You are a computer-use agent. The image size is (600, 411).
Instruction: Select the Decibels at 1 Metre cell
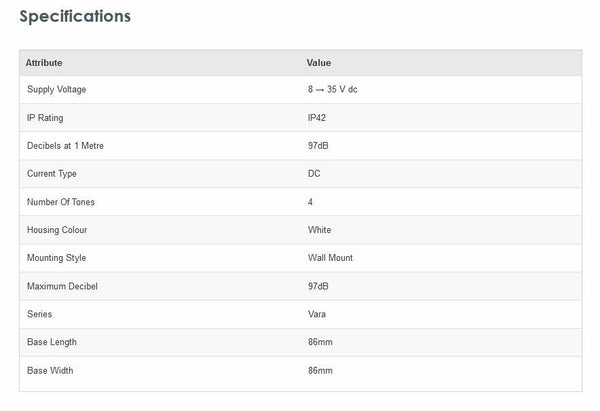click(x=65, y=146)
